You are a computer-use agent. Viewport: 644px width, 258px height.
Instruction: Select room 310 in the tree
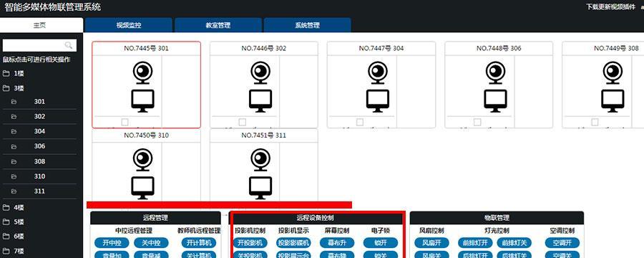pyautogui.click(x=39, y=176)
